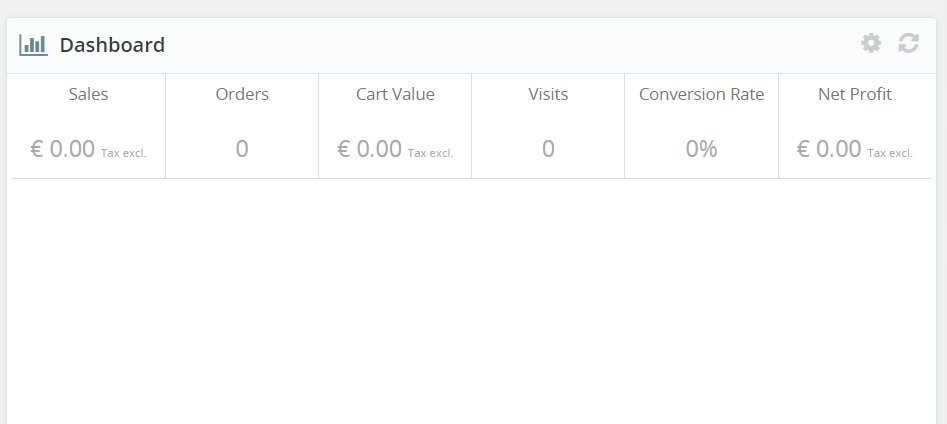This screenshot has width=947, height=424.
Task: Click the Net Profit amount € 0.00
Action: point(828,149)
